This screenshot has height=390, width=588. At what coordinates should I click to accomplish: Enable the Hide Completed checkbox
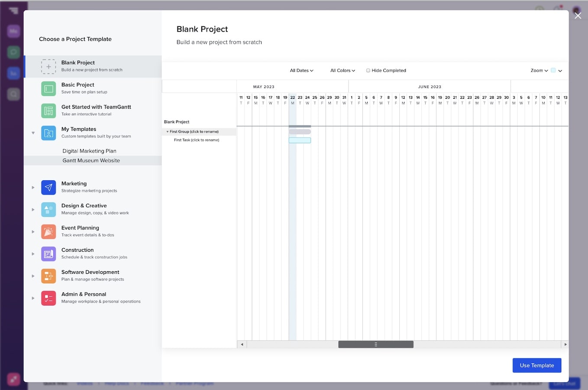pos(368,70)
